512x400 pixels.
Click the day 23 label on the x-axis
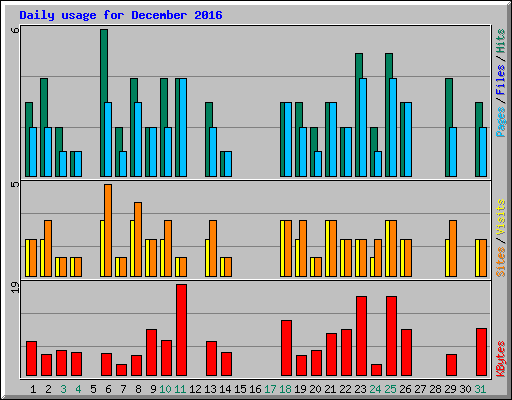pyautogui.click(x=360, y=389)
